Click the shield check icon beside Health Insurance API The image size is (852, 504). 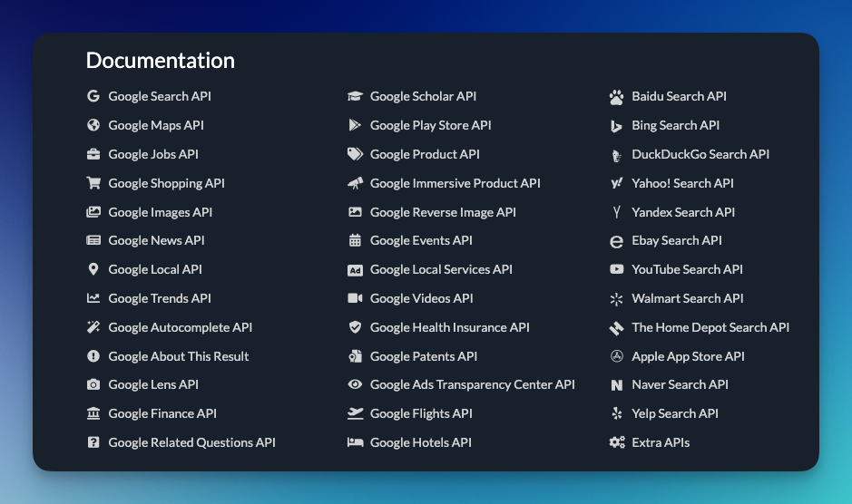click(355, 327)
